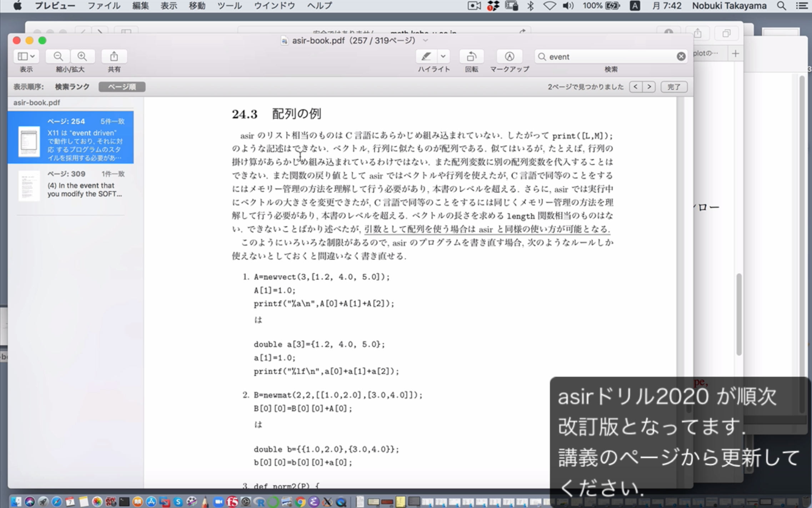Open Notification Center list icon
The width and height of the screenshot is (812, 508).
(x=802, y=6)
